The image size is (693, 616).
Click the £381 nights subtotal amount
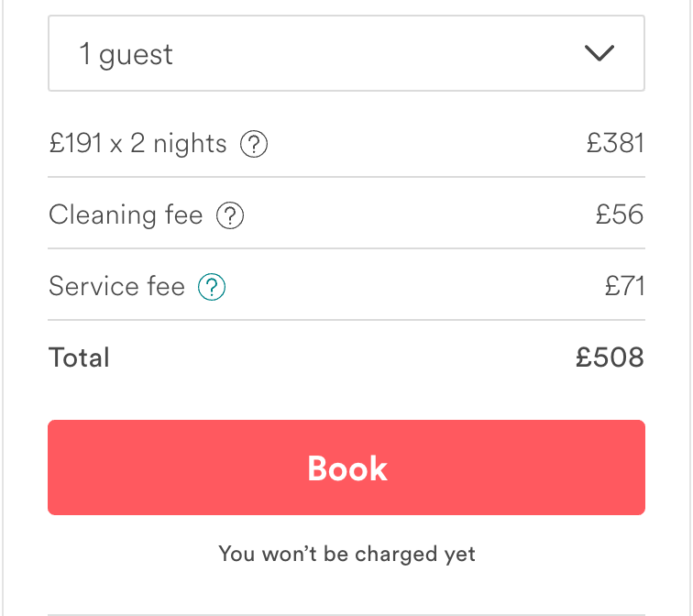click(x=615, y=144)
